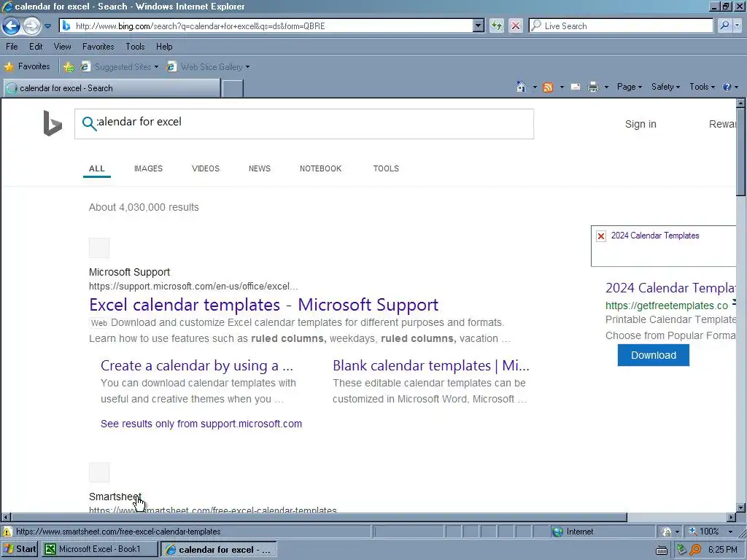Switch to the VIDEOS tab
The height and width of the screenshot is (560, 747).
point(206,168)
